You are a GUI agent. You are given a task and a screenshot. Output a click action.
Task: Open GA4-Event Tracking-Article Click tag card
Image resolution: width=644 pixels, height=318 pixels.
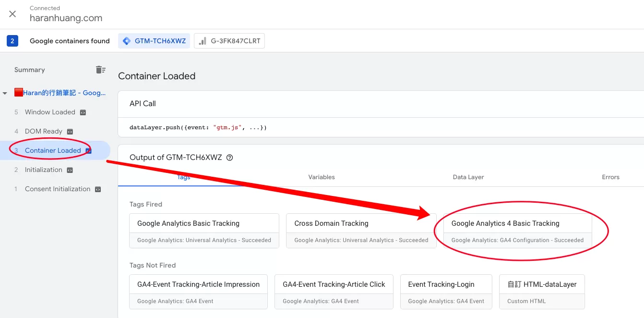coord(334,292)
